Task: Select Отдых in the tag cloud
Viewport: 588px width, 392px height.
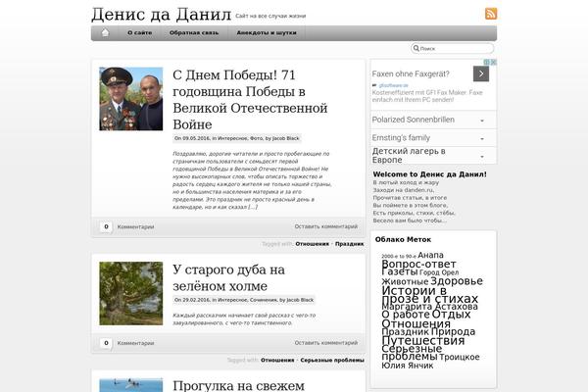Action: coord(451,314)
